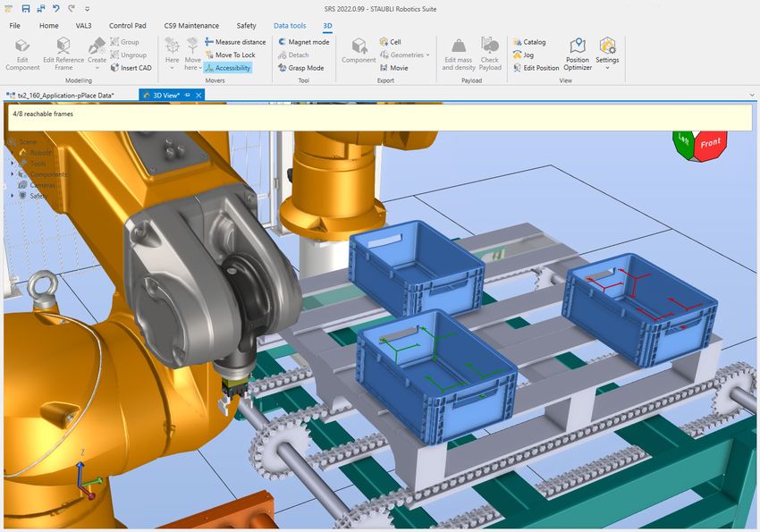
Task: Expand the Tools node in scene tree
Action: (13, 164)
